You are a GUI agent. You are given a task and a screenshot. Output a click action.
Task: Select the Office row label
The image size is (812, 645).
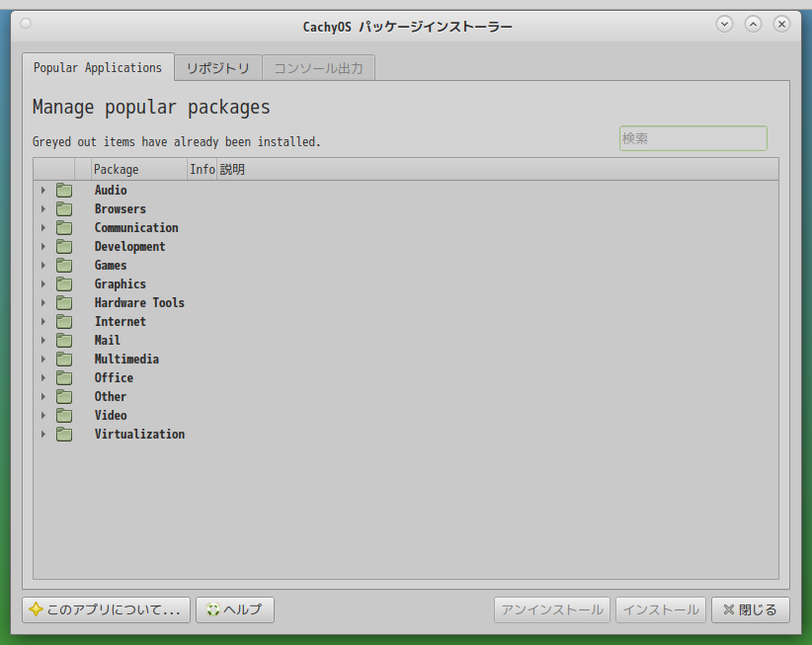click(114, 378)
